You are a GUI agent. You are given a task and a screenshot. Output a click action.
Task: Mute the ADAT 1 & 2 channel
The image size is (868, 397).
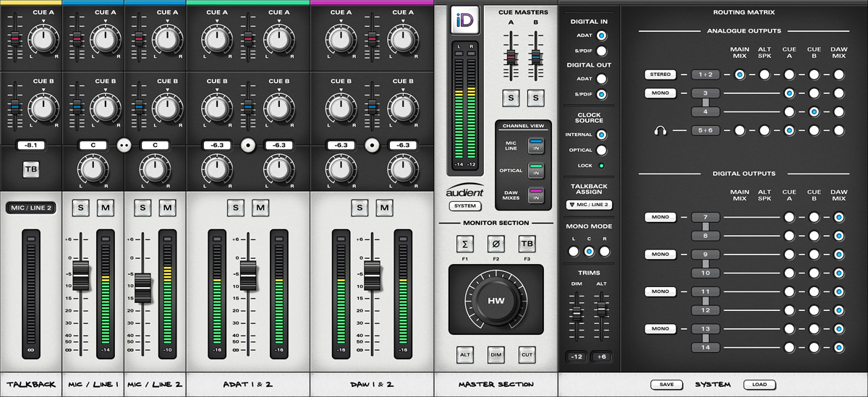[x=260, y=208]
